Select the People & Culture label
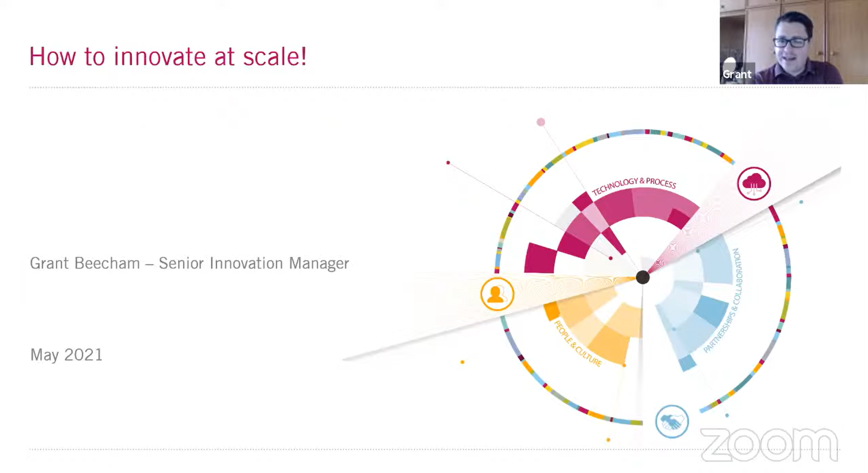 coord(577,344)
